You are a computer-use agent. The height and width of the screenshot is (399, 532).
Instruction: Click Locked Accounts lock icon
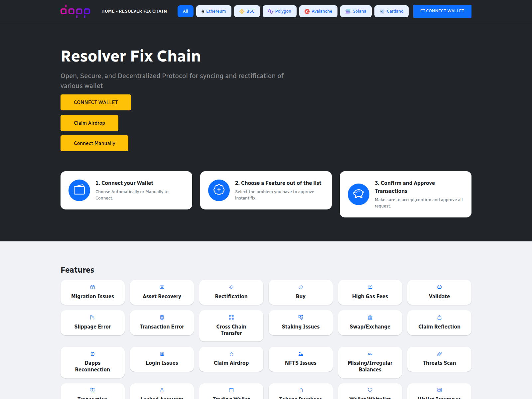coord(162,390)
